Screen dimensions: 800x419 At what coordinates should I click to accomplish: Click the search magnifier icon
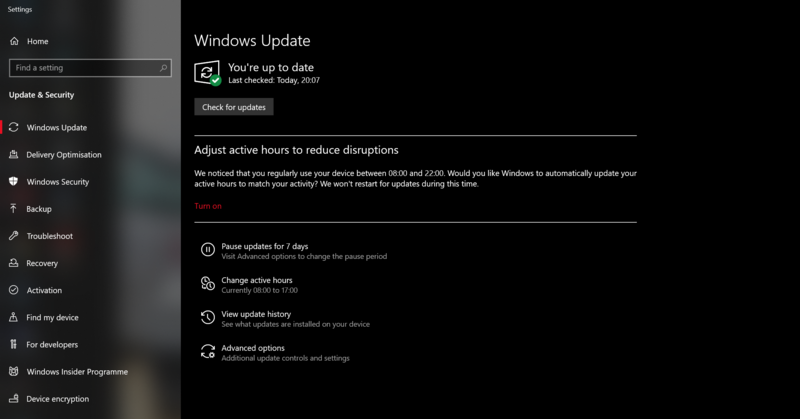click(163, 68)
